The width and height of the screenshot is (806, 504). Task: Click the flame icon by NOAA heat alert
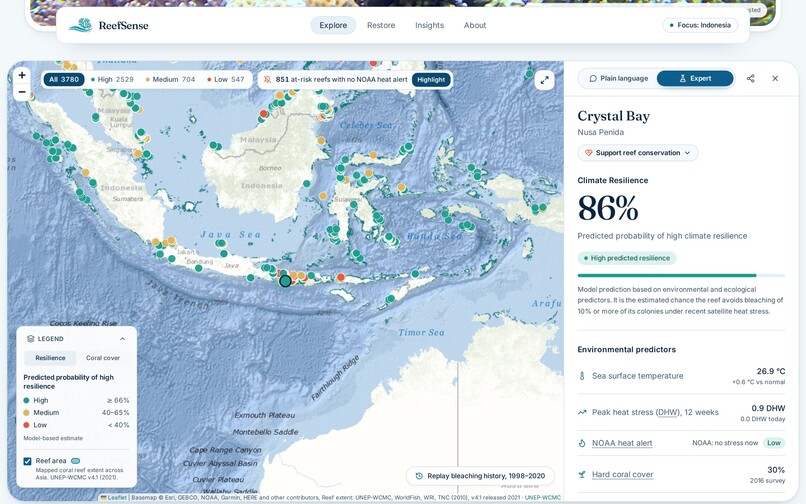click(582, 443)
